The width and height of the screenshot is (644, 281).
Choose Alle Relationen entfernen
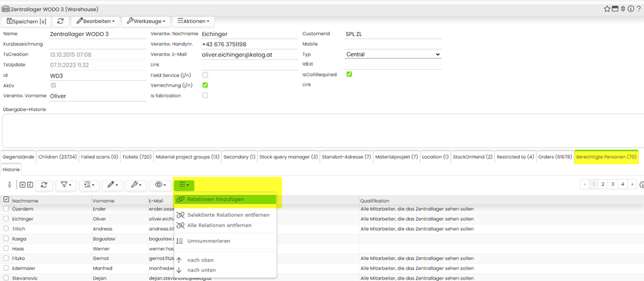pyautogui.click(x=226, y=225)
